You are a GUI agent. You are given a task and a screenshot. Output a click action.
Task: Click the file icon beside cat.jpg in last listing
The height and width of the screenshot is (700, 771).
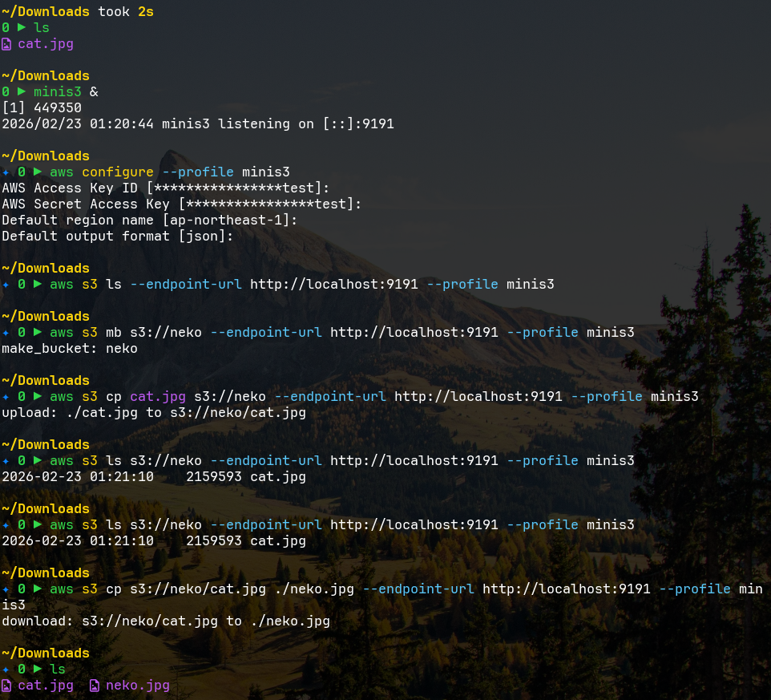point(6,686)
